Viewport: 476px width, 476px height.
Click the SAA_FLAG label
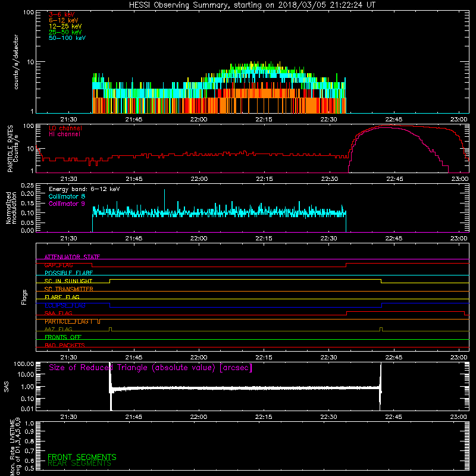(x=58, y=314)
